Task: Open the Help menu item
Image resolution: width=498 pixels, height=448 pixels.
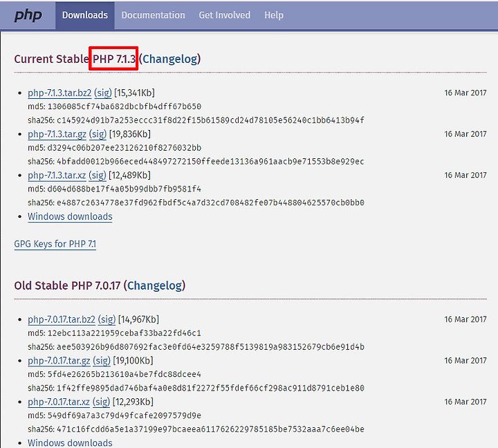Action: [274, 15]
